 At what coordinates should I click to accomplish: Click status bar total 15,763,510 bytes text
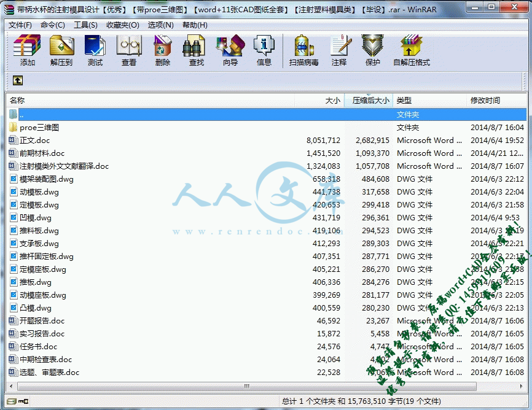coord(361,401)
